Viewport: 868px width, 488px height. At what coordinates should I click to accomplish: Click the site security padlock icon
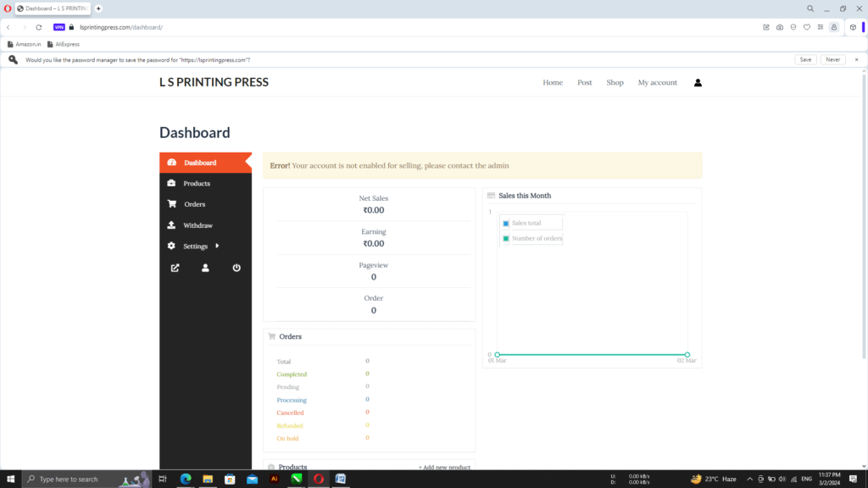tap(71, 27)
